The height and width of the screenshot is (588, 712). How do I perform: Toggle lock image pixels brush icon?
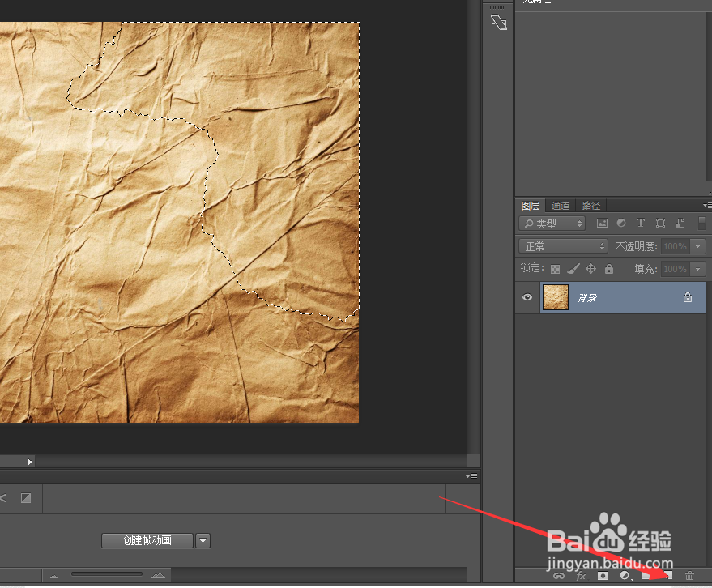tap(573, 269)
